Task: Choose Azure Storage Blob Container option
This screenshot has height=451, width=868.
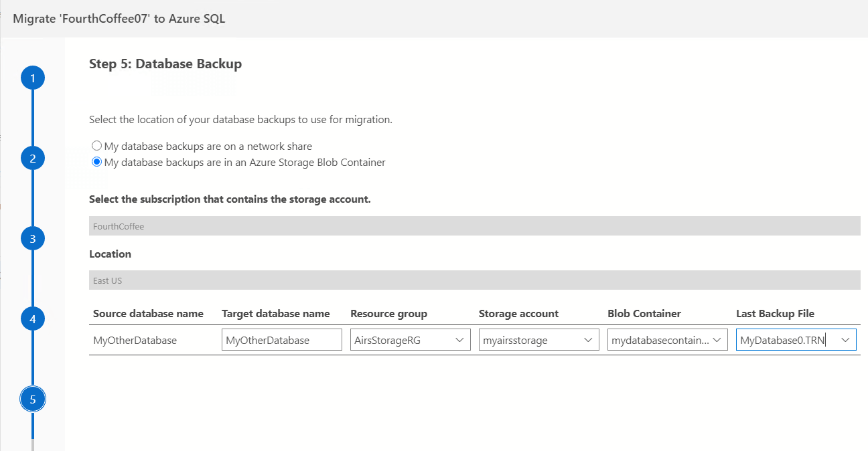Action: click(97, 162)
